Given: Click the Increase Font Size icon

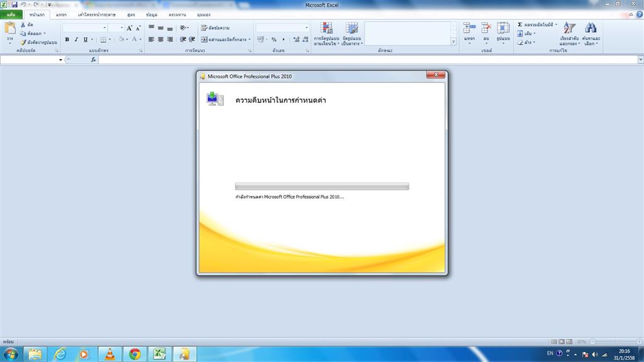Looking at the screenshot, I should (130, 28).
